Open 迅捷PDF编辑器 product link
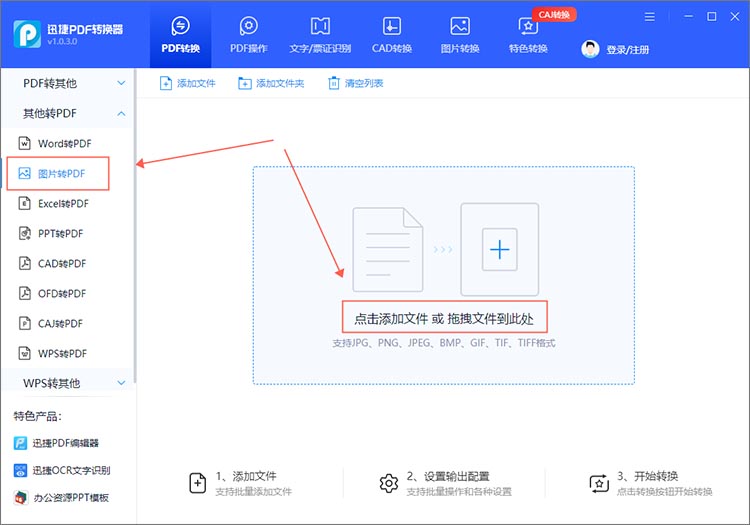This screenshot has width=750, height=525. pos(66,443)
